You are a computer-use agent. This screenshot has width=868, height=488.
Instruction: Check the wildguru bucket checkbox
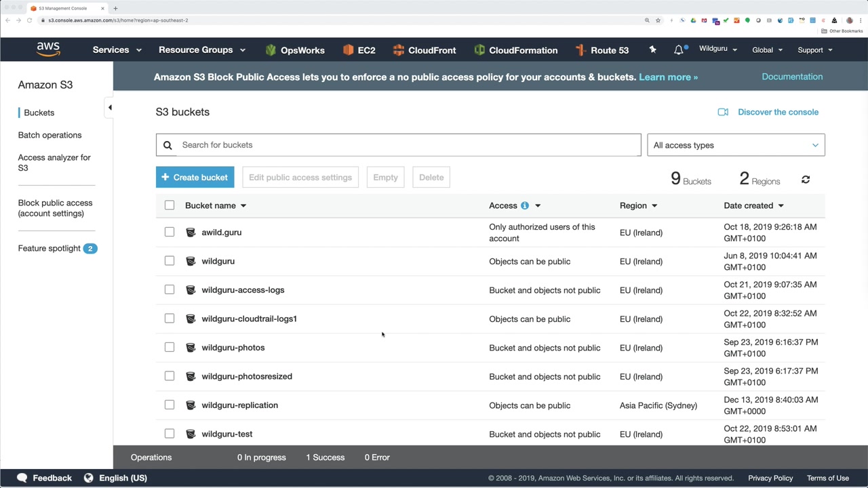170,261
